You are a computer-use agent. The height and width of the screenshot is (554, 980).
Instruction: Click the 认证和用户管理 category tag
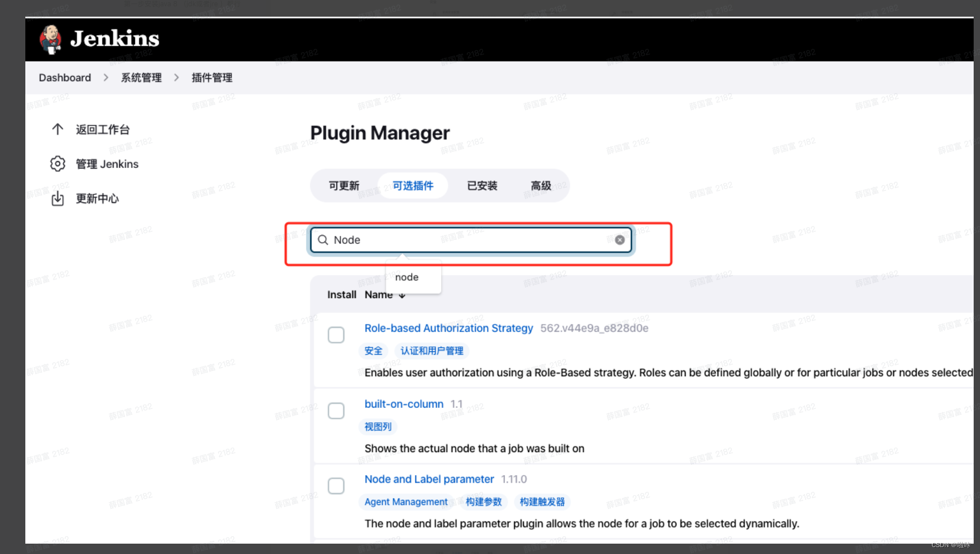click(432, 351)
